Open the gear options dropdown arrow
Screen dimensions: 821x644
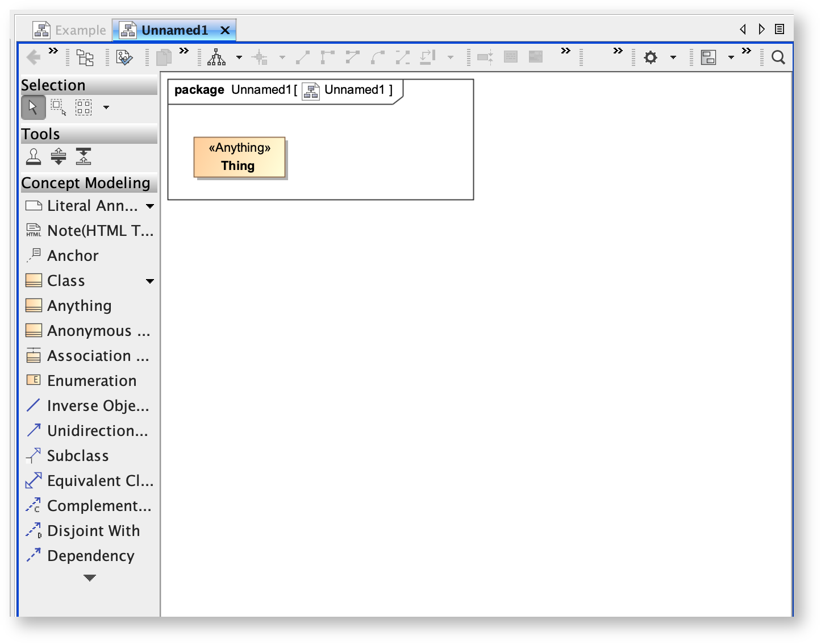[673, 57]
